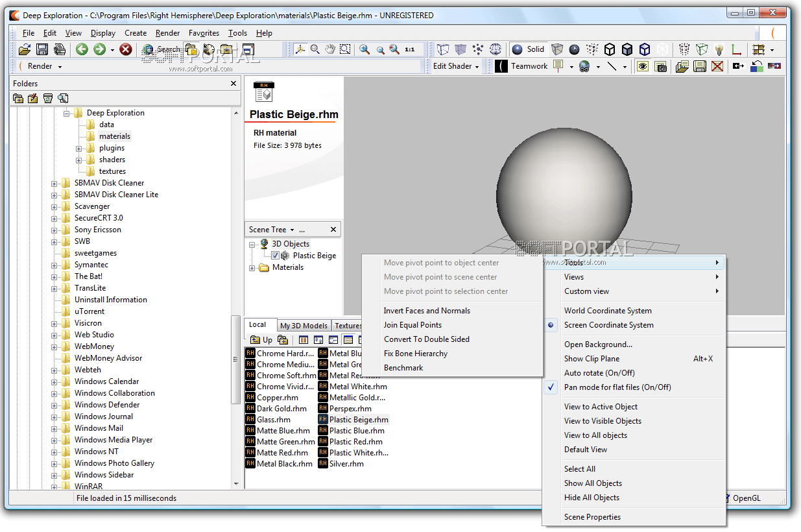Click the camera snapshot icon
801x532 pixels.
click(x=661, y=66)
